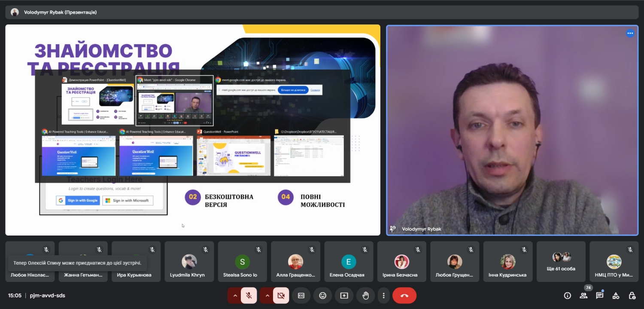The width and height of the screenshot is (644, 309).
Task: Toggle closed captions on
Action: click(x=301, y=295)
